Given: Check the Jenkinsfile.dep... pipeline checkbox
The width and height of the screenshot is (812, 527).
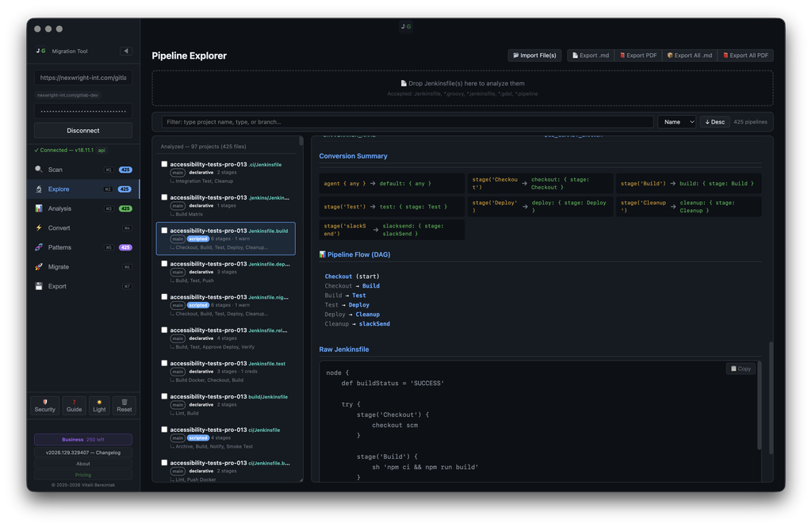Looking at the screenshot, I should click(x=164, y=263).
